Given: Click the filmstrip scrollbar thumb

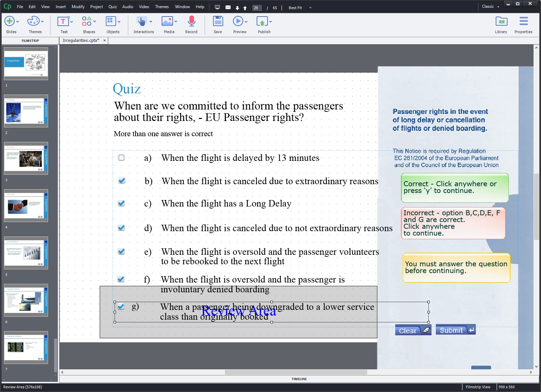Looking at the screenshot, I should [x=55, y=355].
